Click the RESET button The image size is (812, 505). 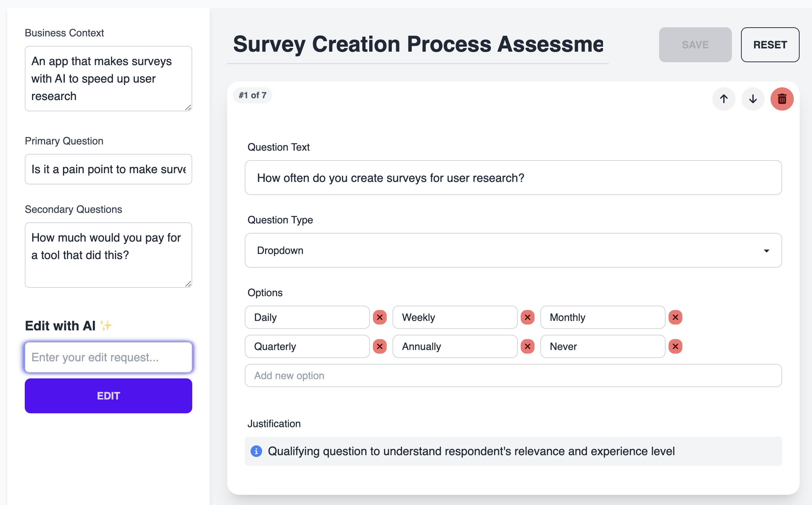tap(770, 45)
